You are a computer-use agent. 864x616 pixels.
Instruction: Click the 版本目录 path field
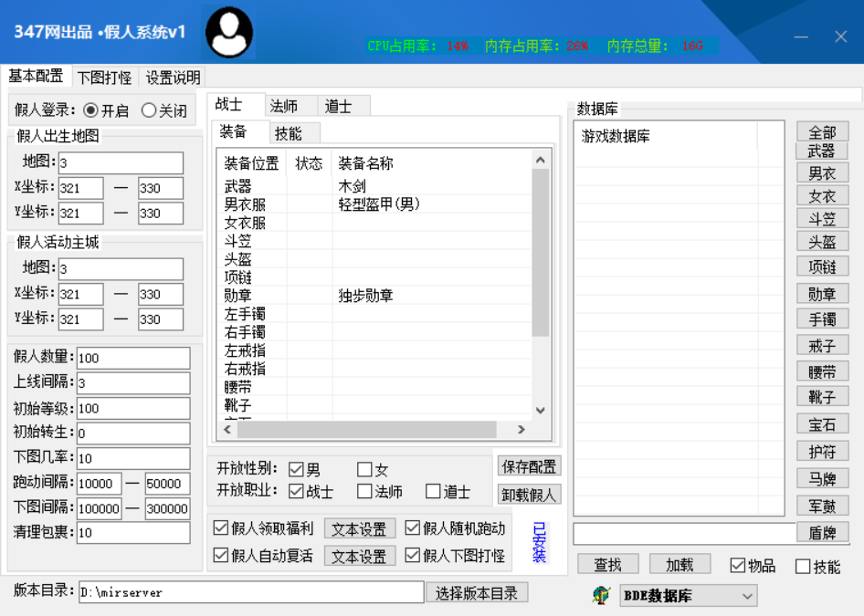tap(251, 592)
